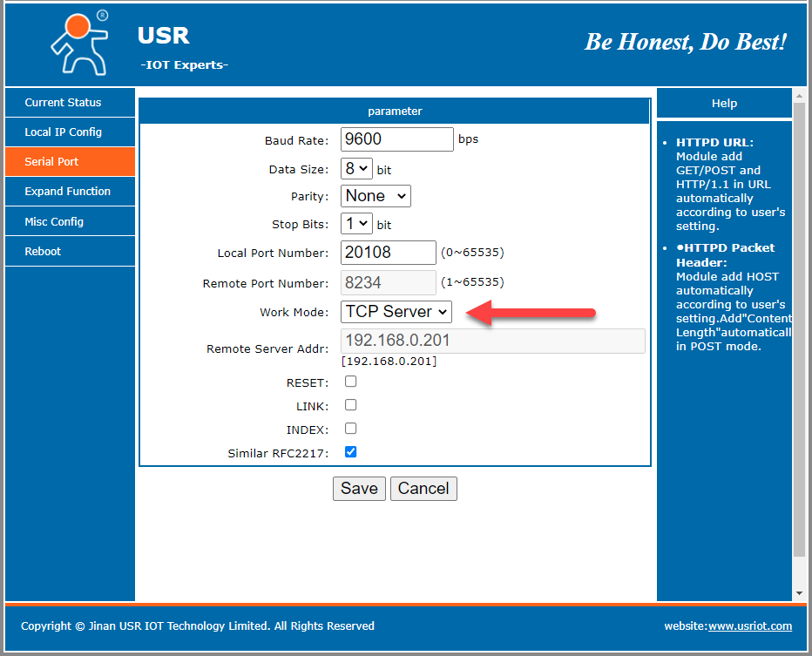Screen dimensions: 812x656
Task: Click the Similar RFC2217 label
Action: pyautogui.click(x=278, y=454)
